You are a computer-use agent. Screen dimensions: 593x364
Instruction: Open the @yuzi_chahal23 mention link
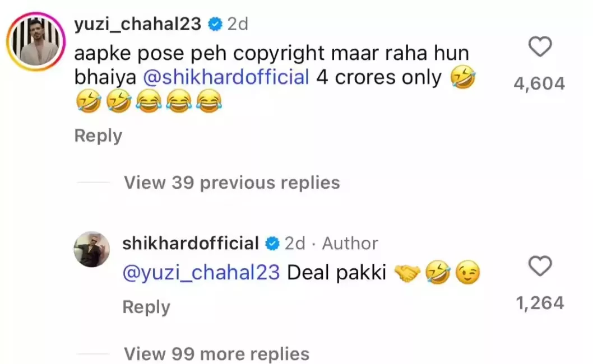tap(201, 273)
